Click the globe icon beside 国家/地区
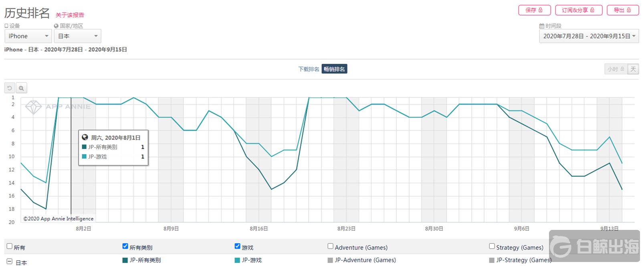Image resolution: width=644 pixels, height=266 pixels. (x=56, y=26)
